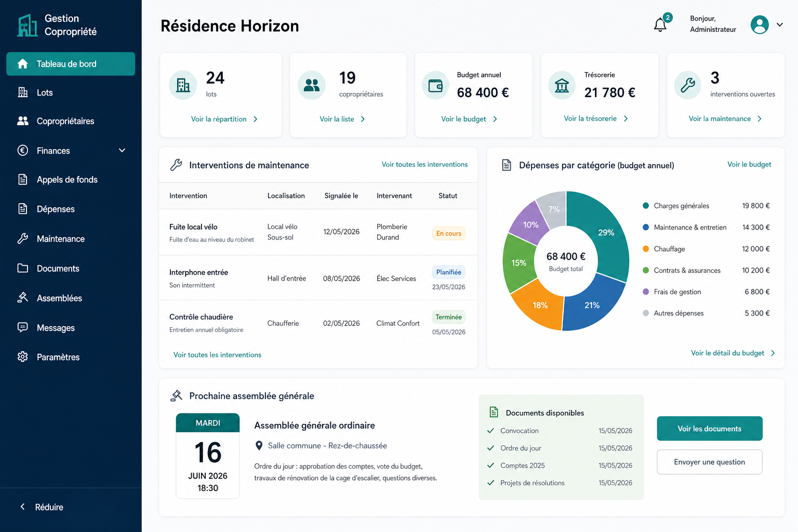This screenshot has width=798, height=532.
Task: Click the Appels de fonds document icon
Action: click(23, 180)
